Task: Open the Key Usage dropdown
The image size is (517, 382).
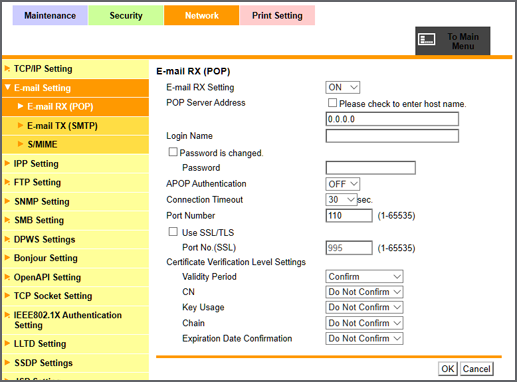Action: [364, 307]
